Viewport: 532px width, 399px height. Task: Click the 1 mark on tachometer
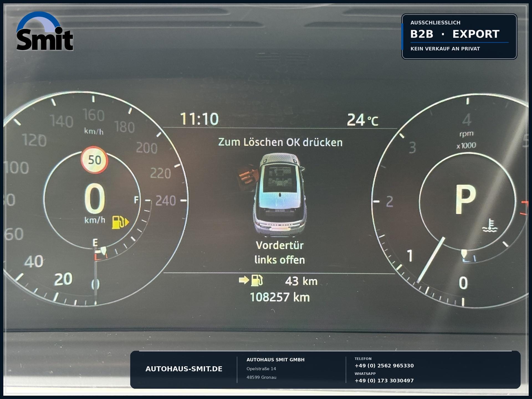410,256
